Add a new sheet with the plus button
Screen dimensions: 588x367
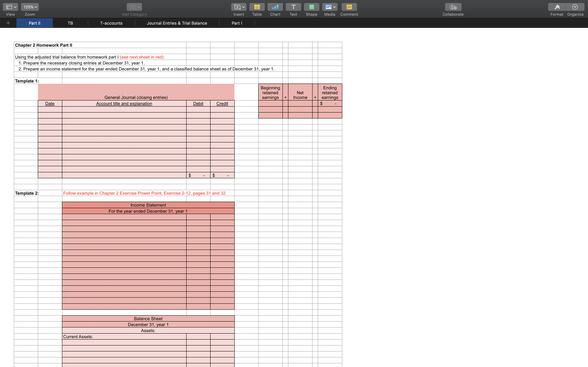point(8,23)
